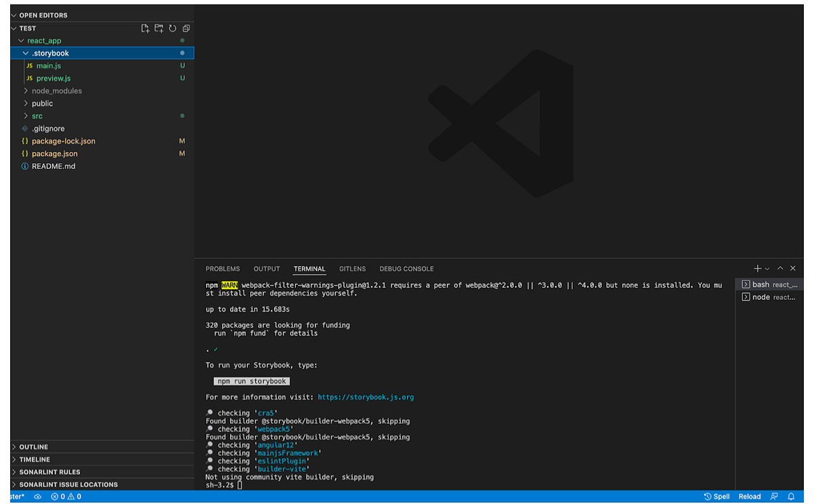Switch to the Output tab
This screenshot has width=814, height=504.
point(267,269)
